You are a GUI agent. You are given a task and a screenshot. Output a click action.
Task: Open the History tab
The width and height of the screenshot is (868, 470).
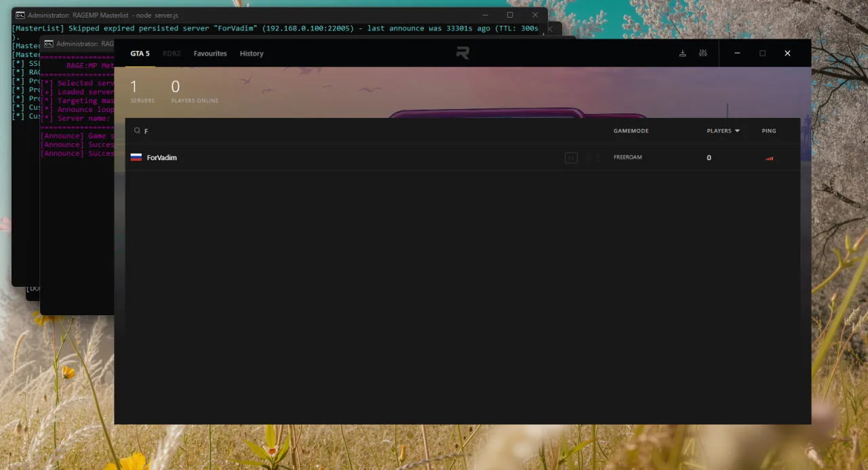[x=252, y=54]
